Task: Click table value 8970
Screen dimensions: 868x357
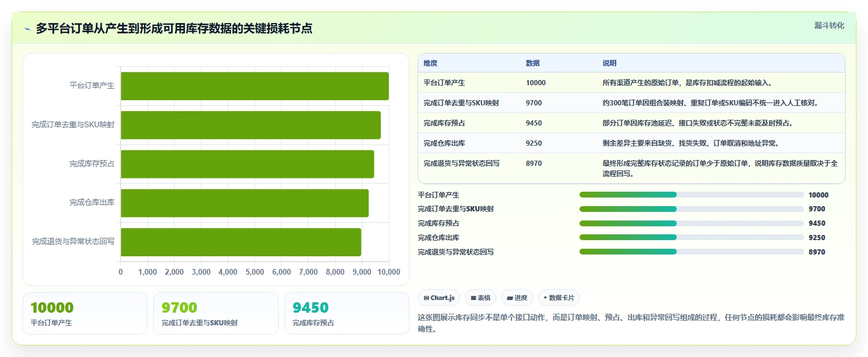Action: click(534, 164)
